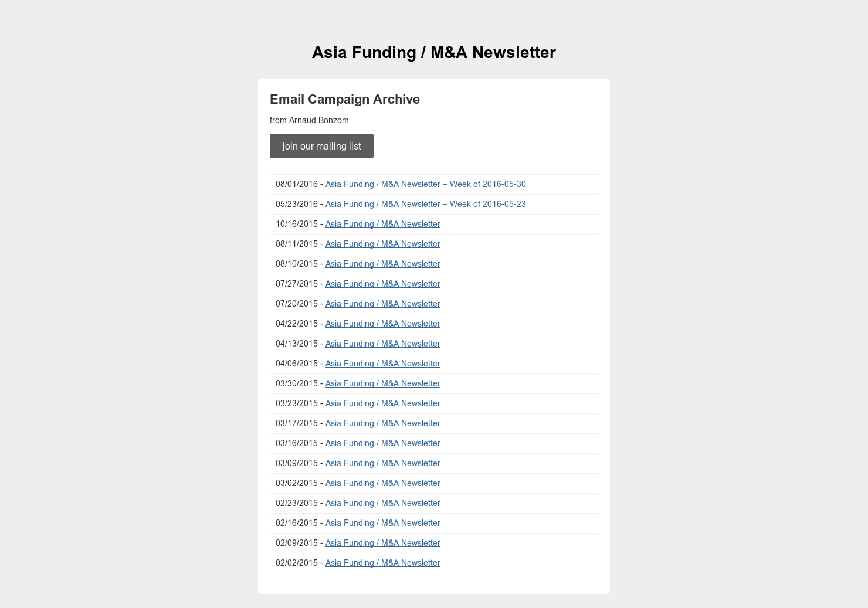Open the newsletter link dated 08/10/2015

pyautogui.click(x=383, y=264)
